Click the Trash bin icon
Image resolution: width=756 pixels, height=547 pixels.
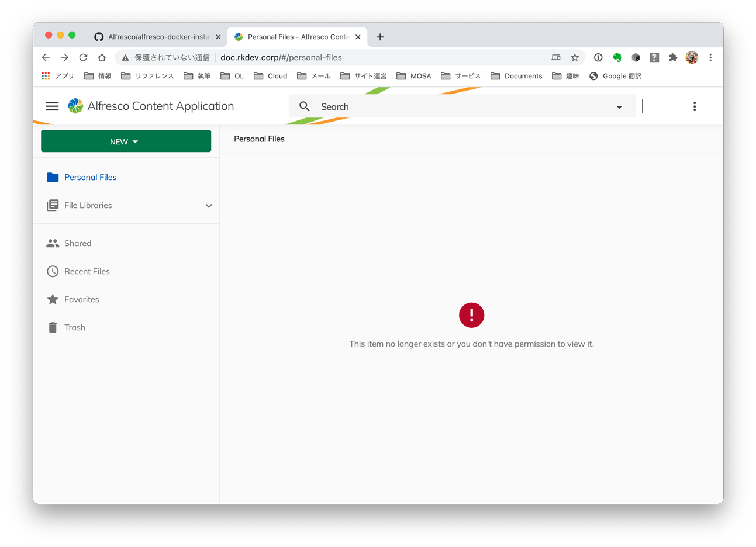[x=53, y=327]
